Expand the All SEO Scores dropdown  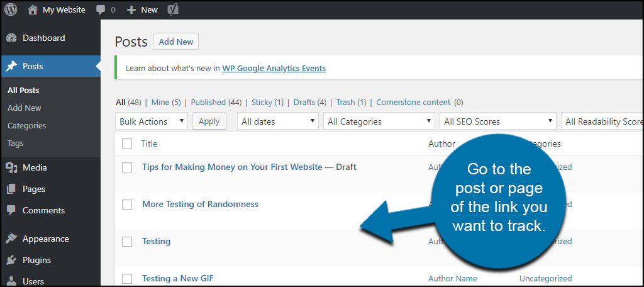498,121
